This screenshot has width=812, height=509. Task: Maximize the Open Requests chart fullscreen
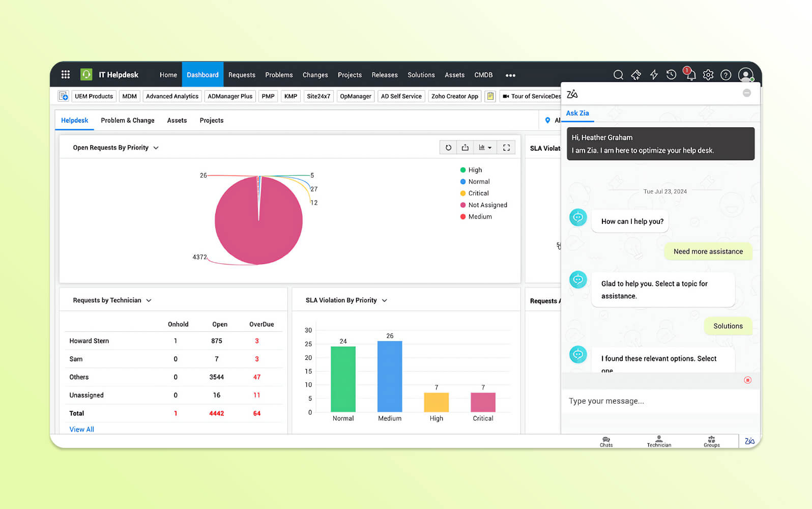click(506, 148)
